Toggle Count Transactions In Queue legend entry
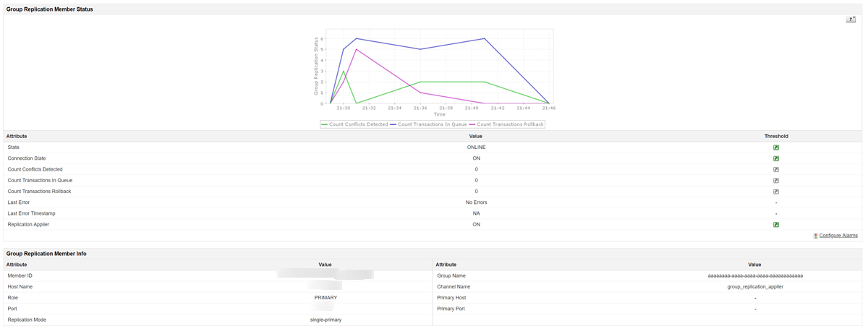 point(429,124)
